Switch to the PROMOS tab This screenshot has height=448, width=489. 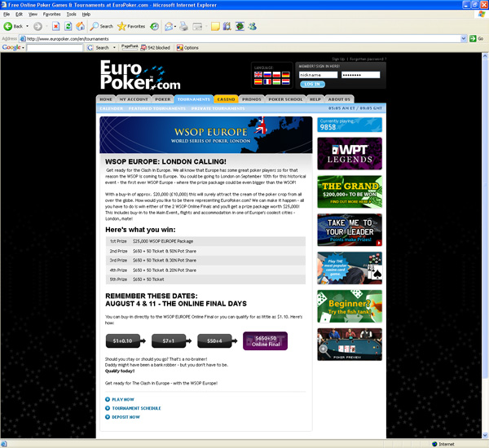[252, 99]
